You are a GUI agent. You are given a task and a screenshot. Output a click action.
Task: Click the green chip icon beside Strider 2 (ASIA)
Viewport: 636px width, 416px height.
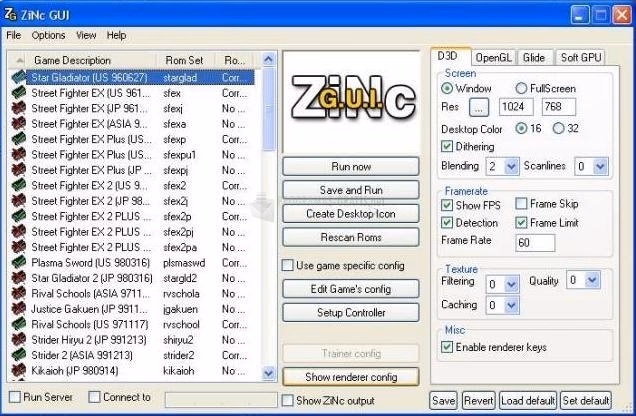pyautogui.click(x=19, y=355)
